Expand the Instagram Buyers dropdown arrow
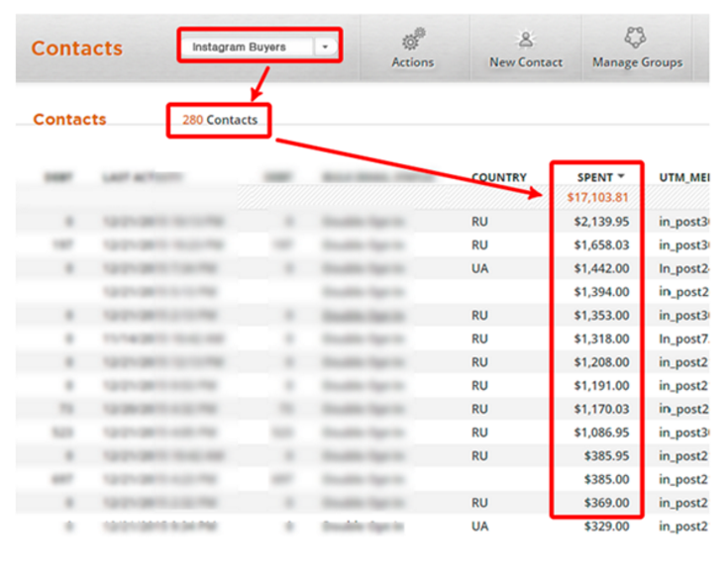728x583 pixels. pyautogui.click(x=324, y=47)
